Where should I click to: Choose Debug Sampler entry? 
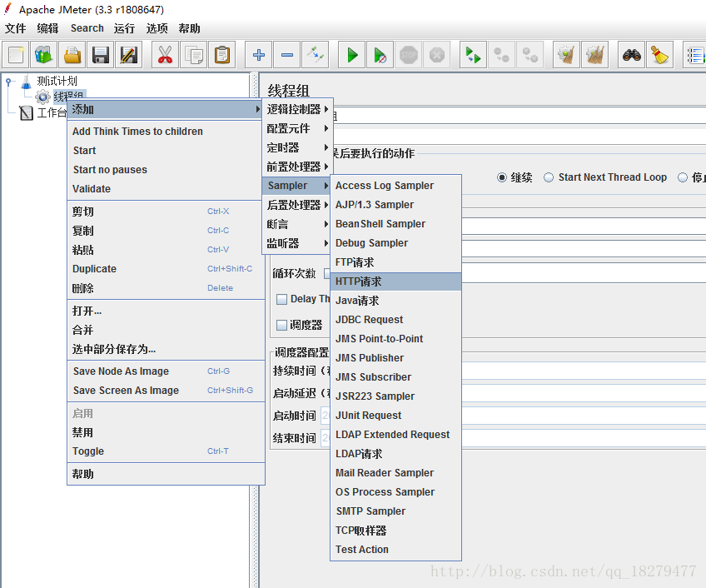pos(395,243)
